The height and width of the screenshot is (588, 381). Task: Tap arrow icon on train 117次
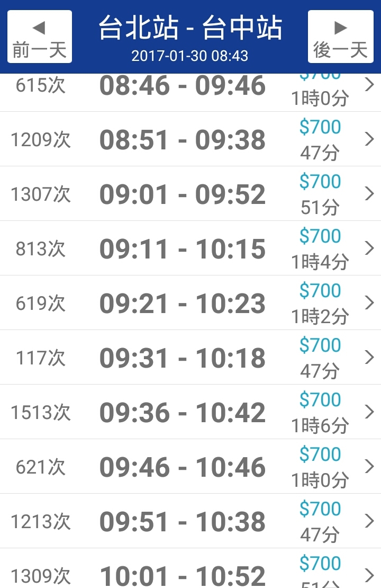click(x=369, y=357)
